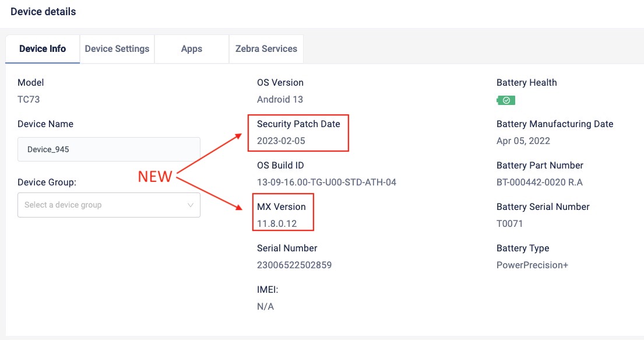Go to the Apps tab
The image size is (644, 340).
[191, 49]
